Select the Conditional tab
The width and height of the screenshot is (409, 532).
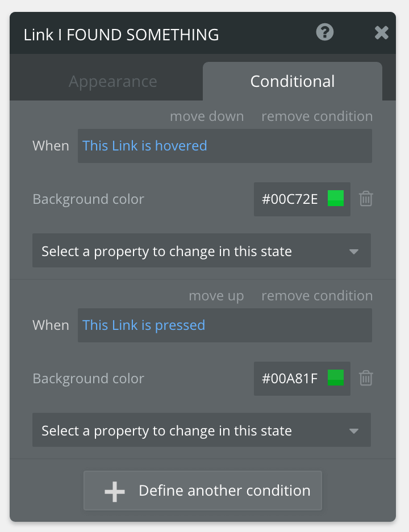point(292,81)
